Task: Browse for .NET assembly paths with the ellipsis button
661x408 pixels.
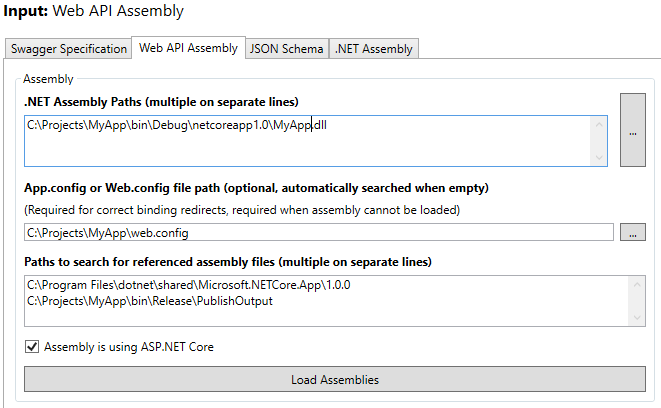Action: (x=632, y=130)
